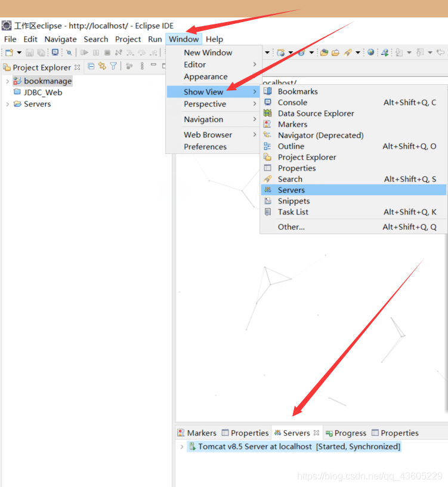Open the File menu
The image size is (448, 487).
(x=10, y=39)
